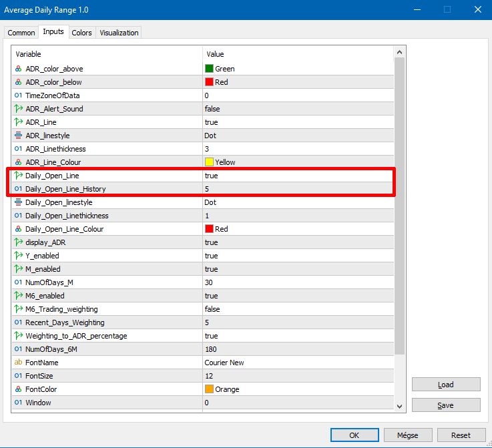Click the color icon beside Daily_Open_Line_Colour

coord(18,229)
